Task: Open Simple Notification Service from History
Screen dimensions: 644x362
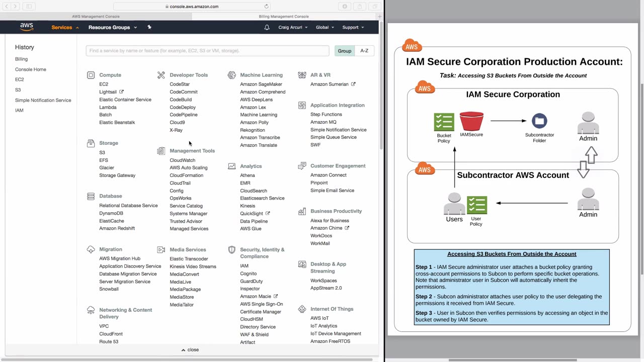Action: click(x=43, y=100)
